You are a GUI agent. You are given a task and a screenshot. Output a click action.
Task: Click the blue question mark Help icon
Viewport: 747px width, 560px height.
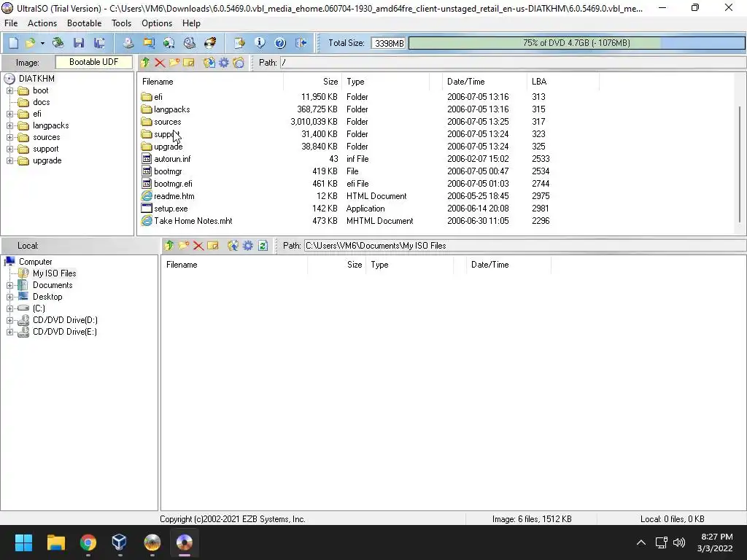280,43
